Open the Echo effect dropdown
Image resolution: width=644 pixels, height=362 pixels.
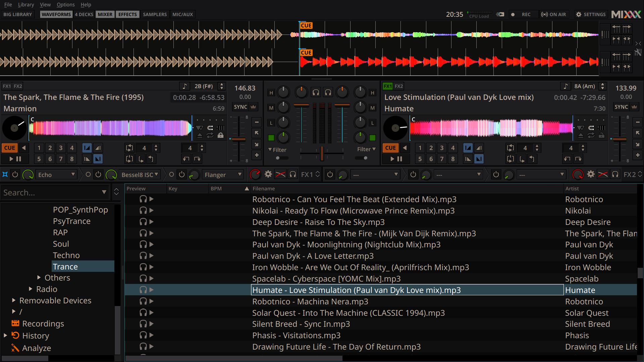tap(56, 175)
